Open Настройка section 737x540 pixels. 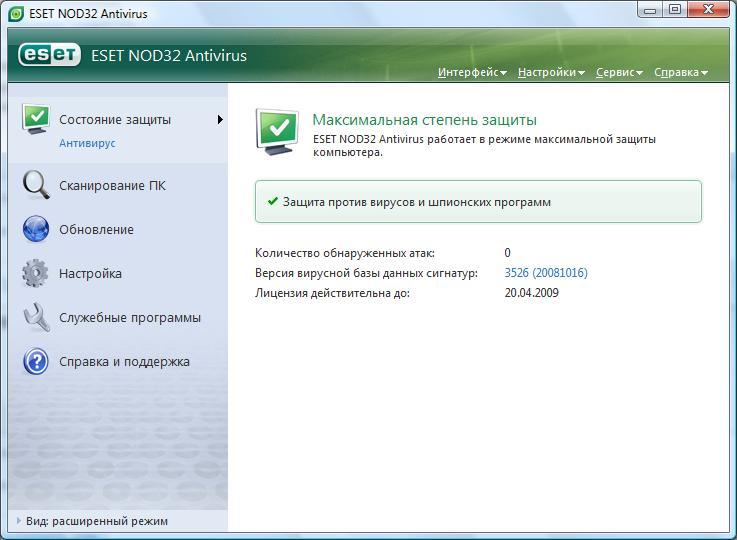pyautogui.click(x=90, y=274)
